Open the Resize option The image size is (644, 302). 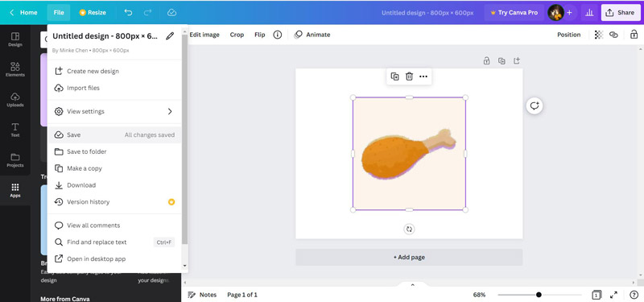pyautogui.click(x=93, y=13)
